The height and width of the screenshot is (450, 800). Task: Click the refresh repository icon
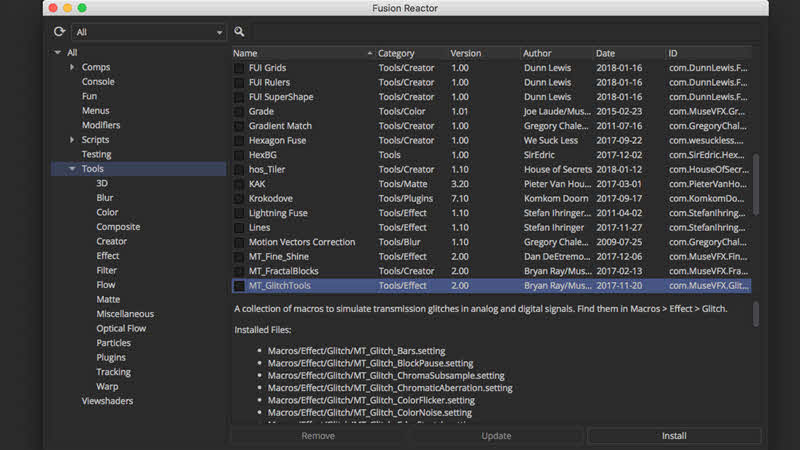(x=59, y=32)
